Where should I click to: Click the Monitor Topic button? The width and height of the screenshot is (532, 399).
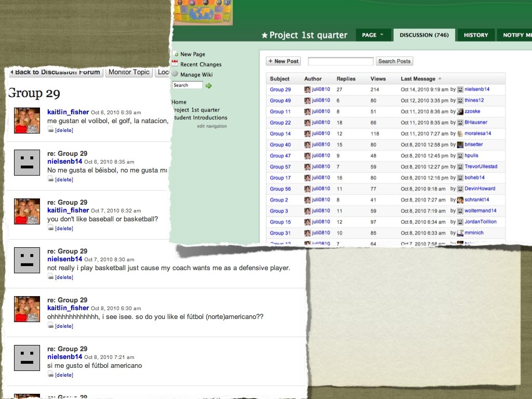pyautogui.click(x=129, y=72)
